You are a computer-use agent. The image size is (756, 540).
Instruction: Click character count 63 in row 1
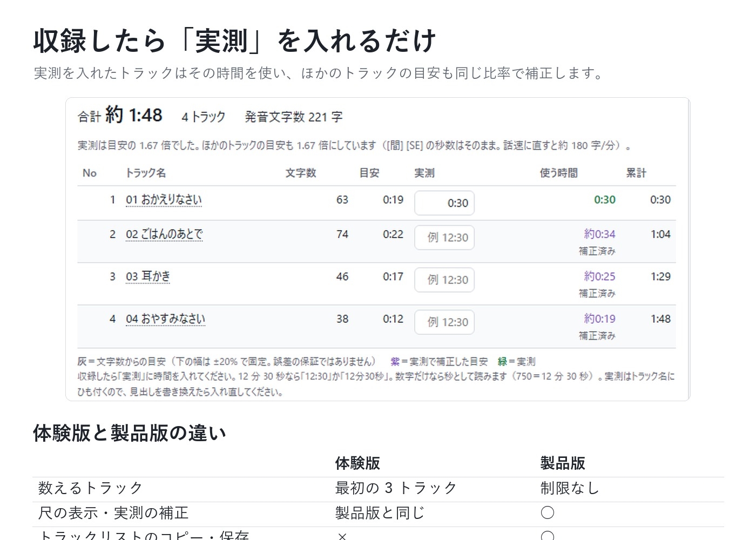click(342, 200)
